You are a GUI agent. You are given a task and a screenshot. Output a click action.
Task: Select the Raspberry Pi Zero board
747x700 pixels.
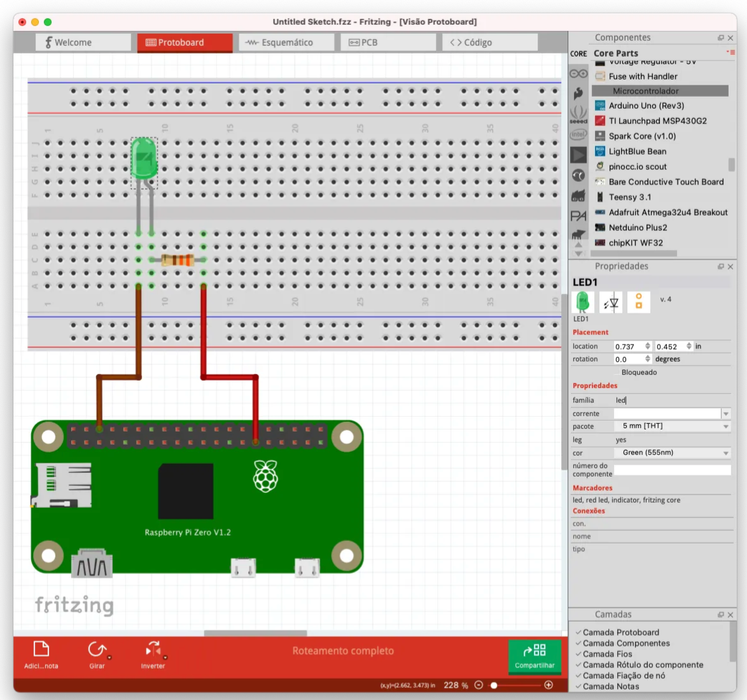pyautogui.click(x=197, y=496)
